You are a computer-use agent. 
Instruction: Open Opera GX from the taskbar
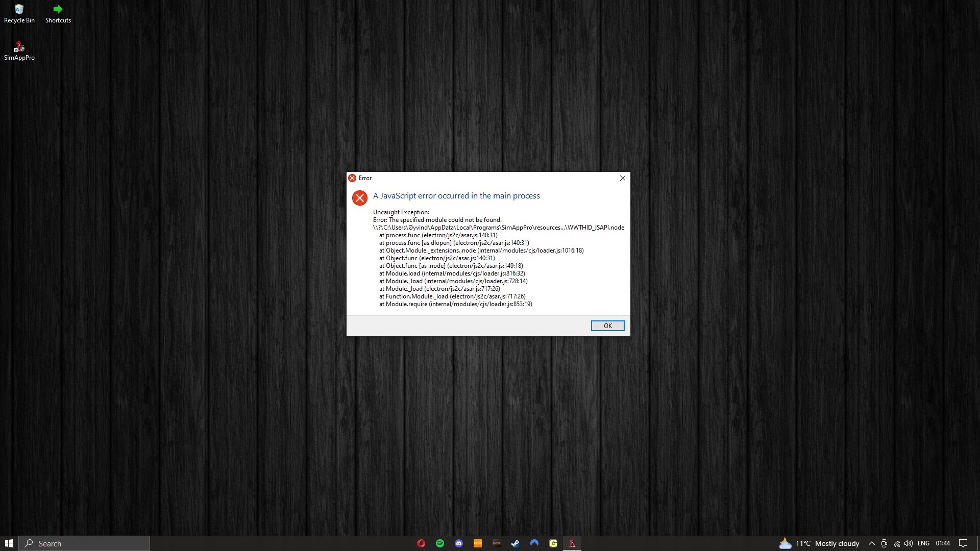421,543
